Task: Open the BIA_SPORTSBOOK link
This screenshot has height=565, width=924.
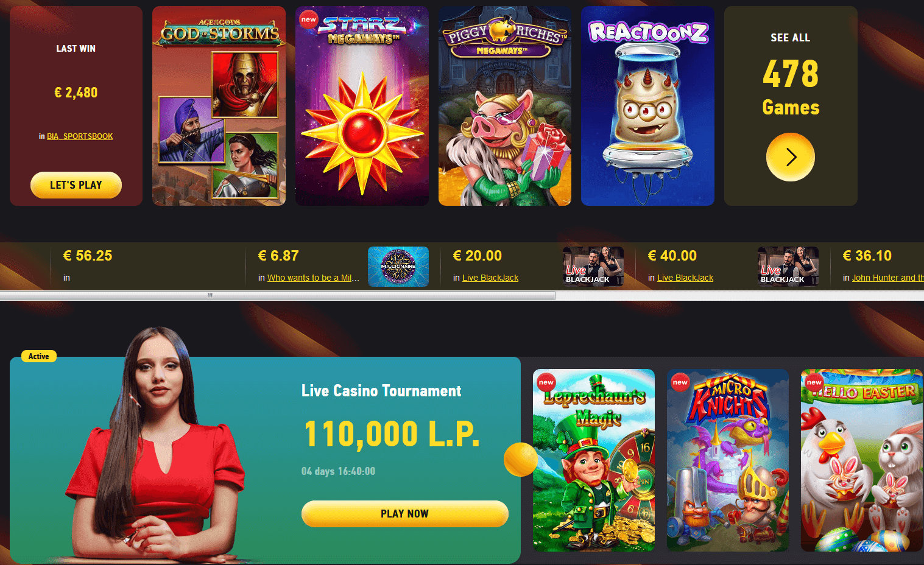Action: pyautogui.click(x=80, y=136)
